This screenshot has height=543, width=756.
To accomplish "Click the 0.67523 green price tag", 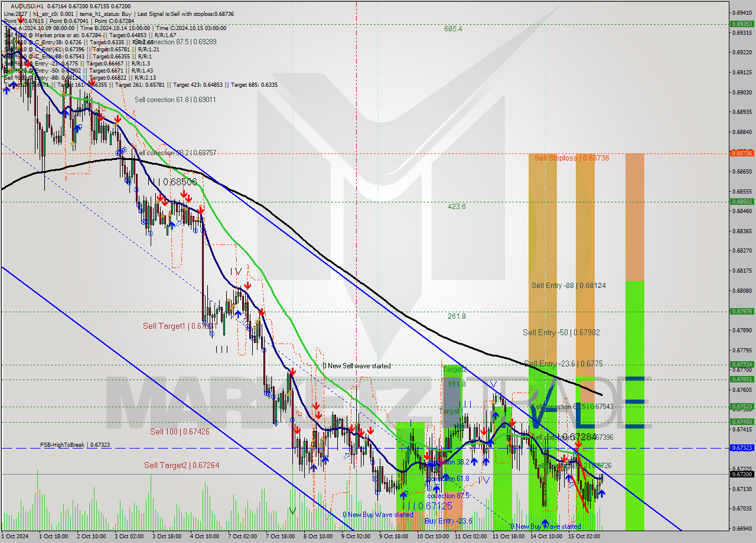I will [742, 407].
